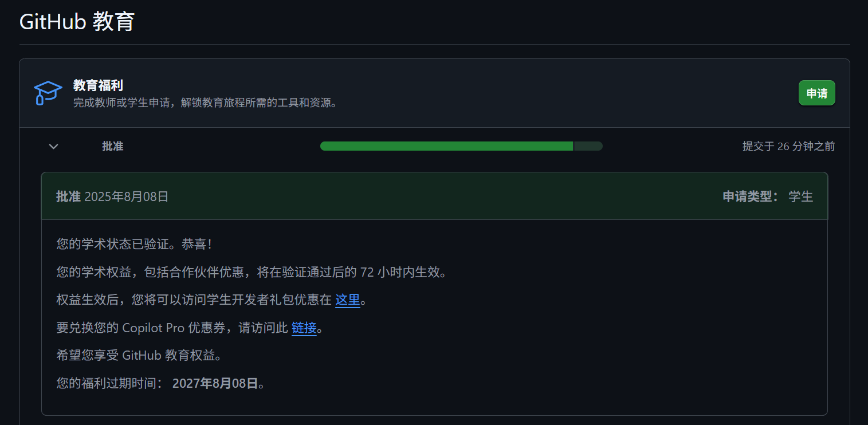The width and height of the screenshot is (868, 425).
Task: Click the unfilled end of progress bar
Action: pyautogui.click(x=588, y=146)
